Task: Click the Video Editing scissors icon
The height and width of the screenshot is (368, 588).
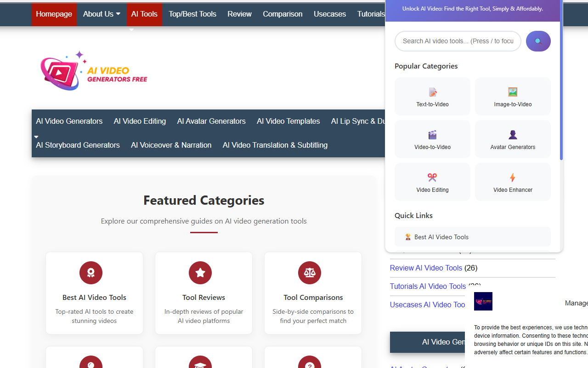Action: [x=432, y=177]
